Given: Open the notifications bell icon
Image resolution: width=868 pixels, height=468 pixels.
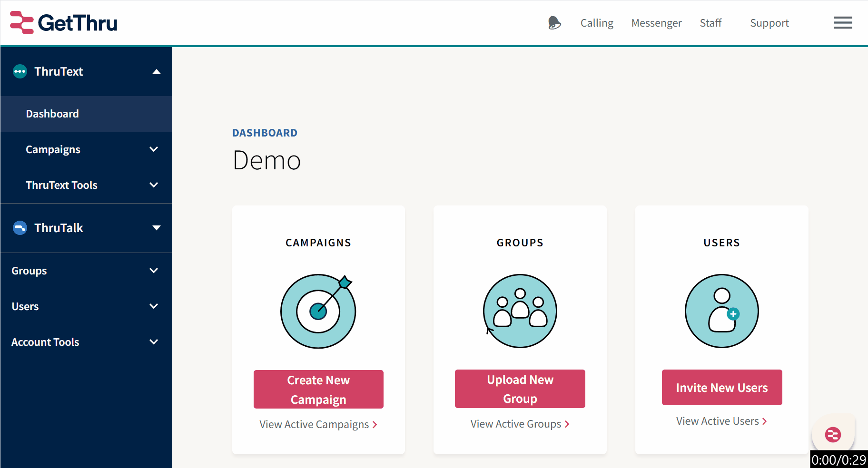Looking at the screenshot, I should 554,23.
